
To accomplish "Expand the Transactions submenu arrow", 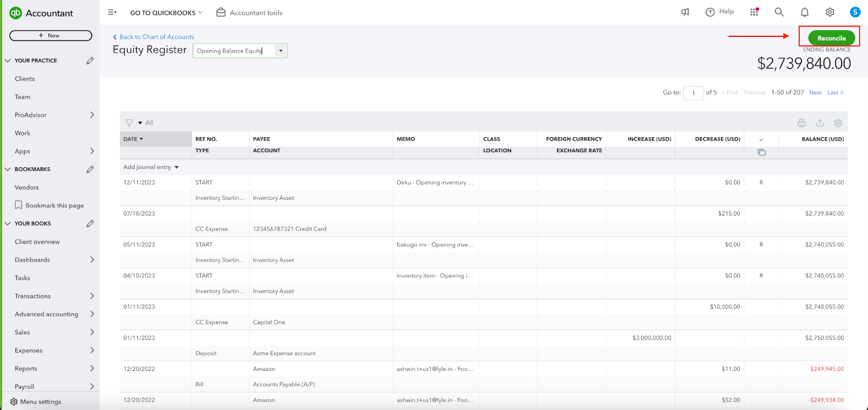I will click(92, 296).
